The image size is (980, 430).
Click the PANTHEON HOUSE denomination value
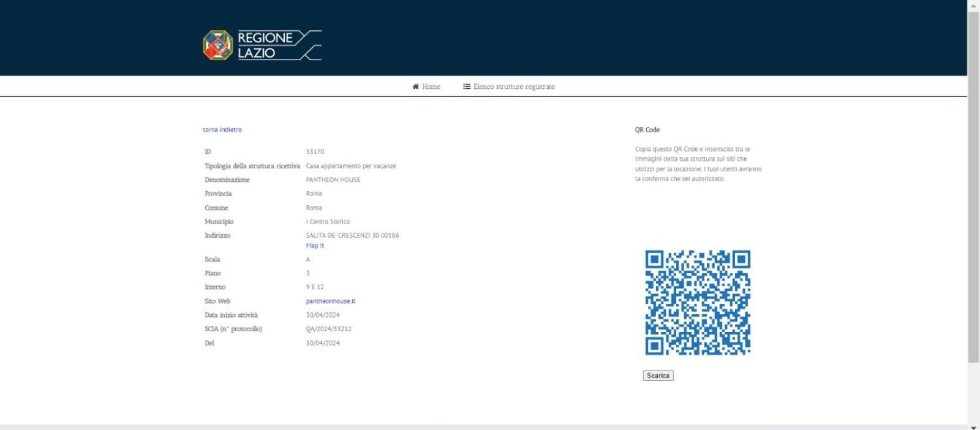tap(333, 180)
